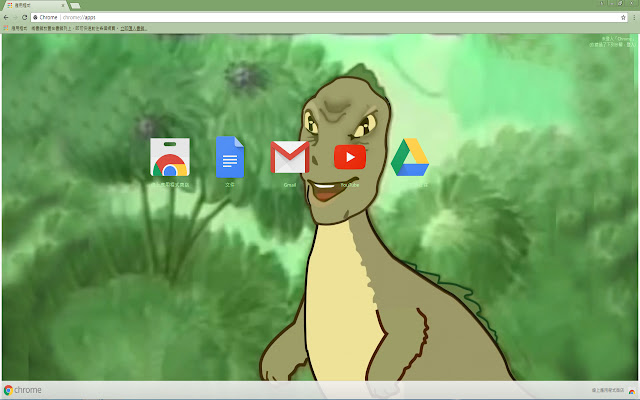Viewport: 640px width, 400px height.
Task: Open the Chrome three-dot menu
Action: (x=634, y=18)
